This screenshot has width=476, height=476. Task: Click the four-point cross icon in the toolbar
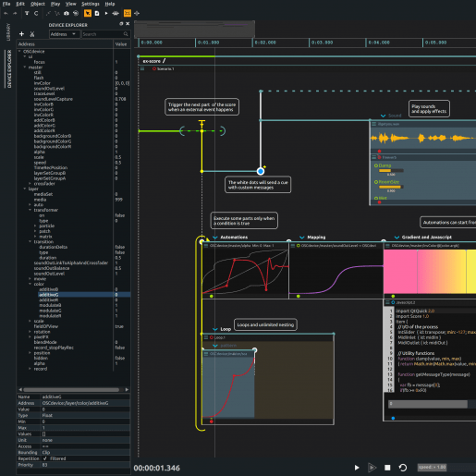pos(137,13)
